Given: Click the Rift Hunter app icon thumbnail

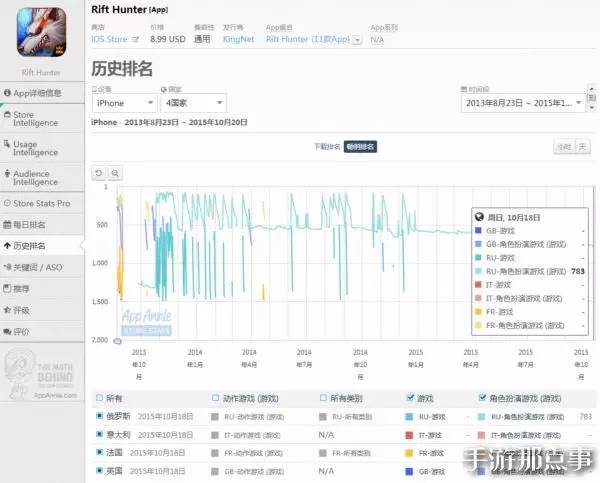Looking at the screenshot, I should [42, 32].
